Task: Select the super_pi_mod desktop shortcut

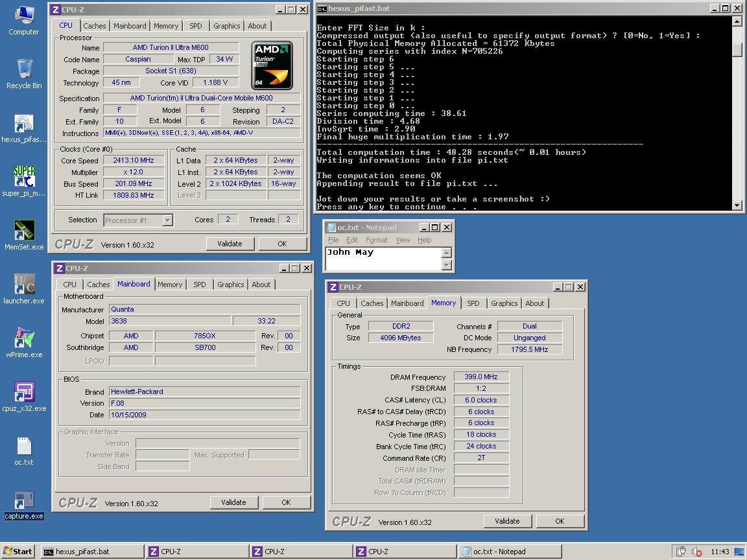Action: pos(24,181)
